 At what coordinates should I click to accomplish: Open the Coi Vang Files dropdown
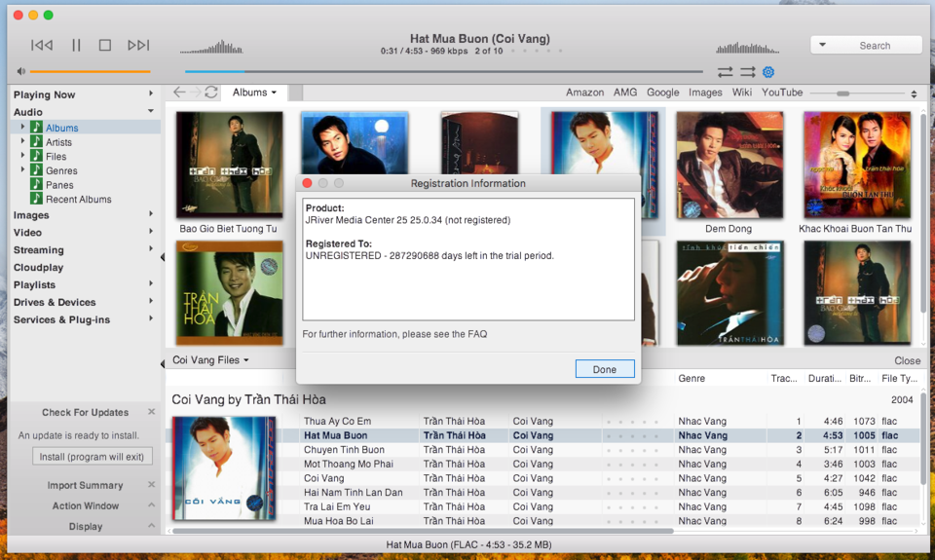(x=210, y=360)
